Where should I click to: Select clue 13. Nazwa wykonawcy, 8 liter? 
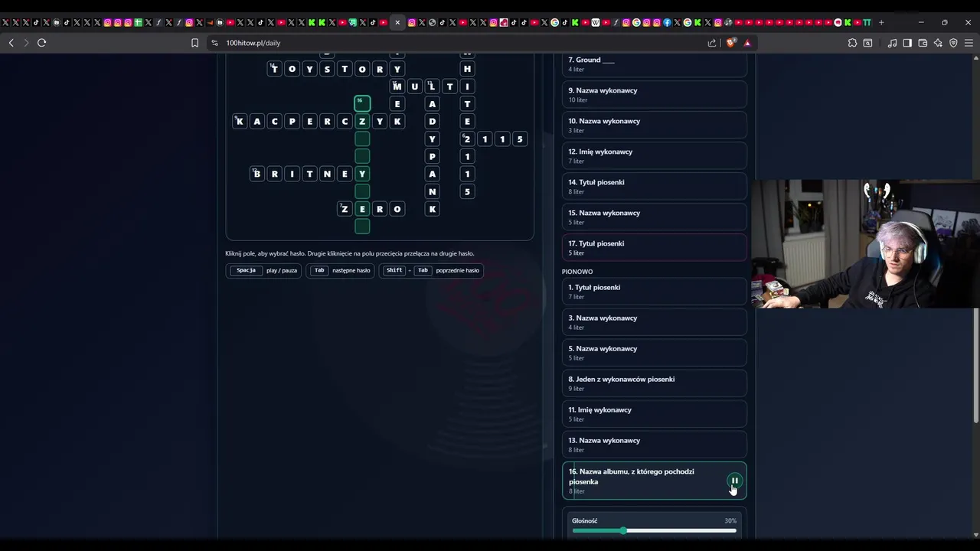tap(655, 444)
